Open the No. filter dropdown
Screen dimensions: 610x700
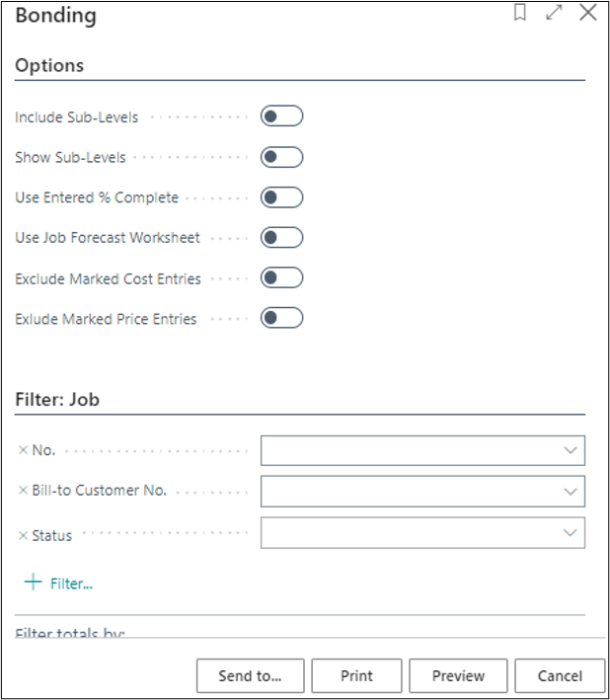coord(570,450)
